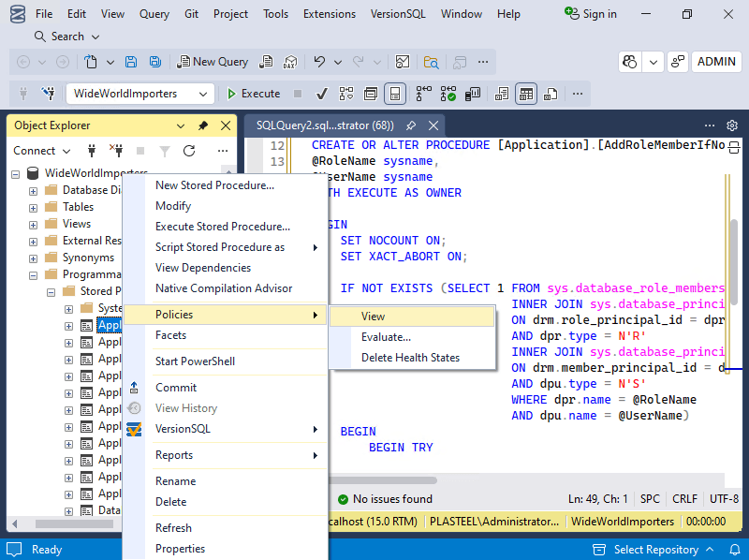Screen dimensions: 749x560
Task: Click the Results to File icon
Action: pos(551,94)
